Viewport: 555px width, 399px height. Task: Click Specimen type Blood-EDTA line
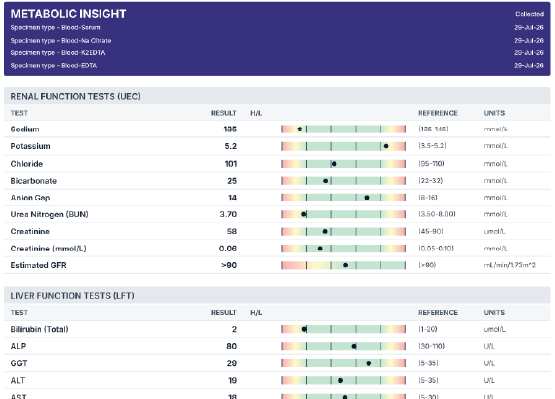point(53,65)
